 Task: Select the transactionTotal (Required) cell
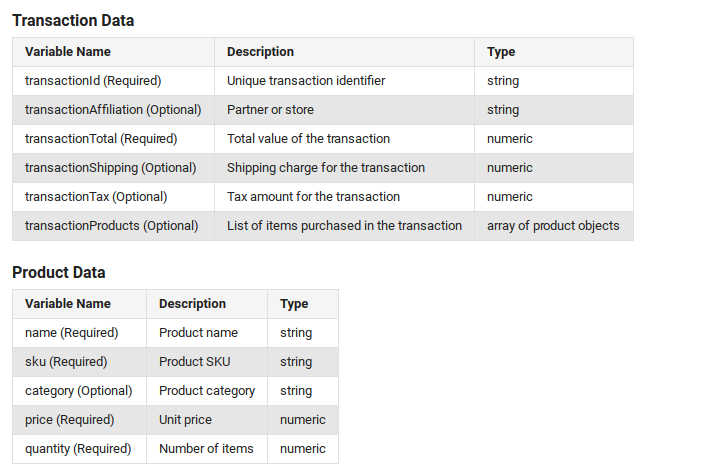[x=101, y=139]
